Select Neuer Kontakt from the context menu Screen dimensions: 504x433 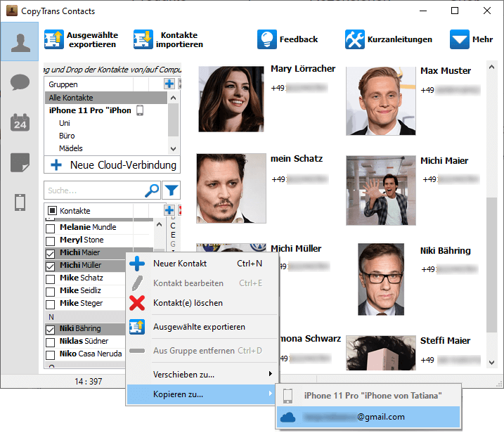202,264
